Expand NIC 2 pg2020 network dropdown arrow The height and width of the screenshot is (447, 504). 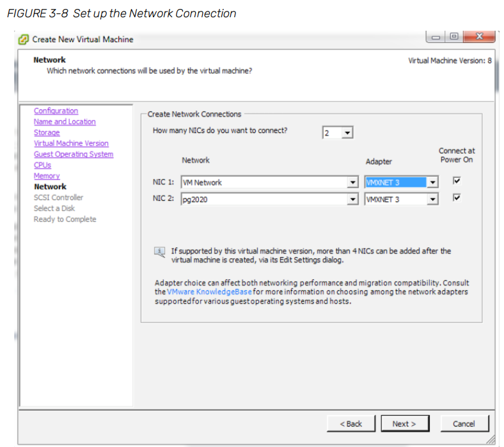[352, 200]
